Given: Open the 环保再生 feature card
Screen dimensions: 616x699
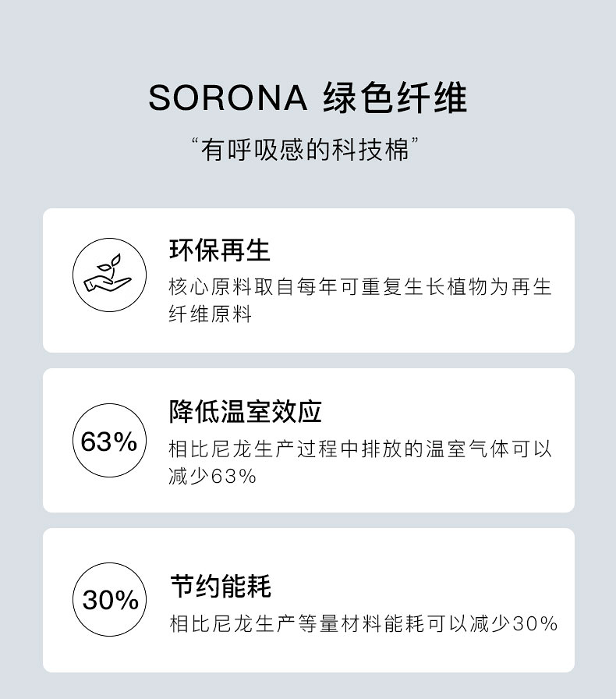Looking at the screenshot, I should (309, 280).
